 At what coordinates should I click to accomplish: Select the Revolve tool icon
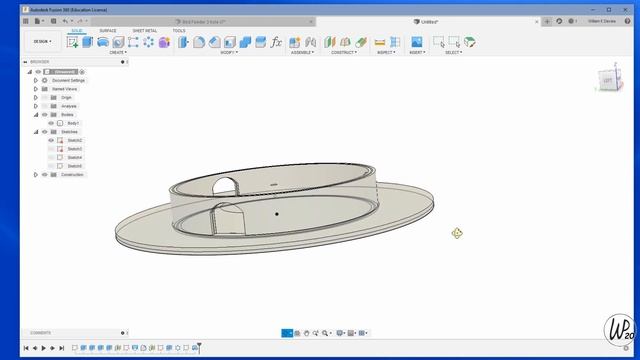click(103, 42)
